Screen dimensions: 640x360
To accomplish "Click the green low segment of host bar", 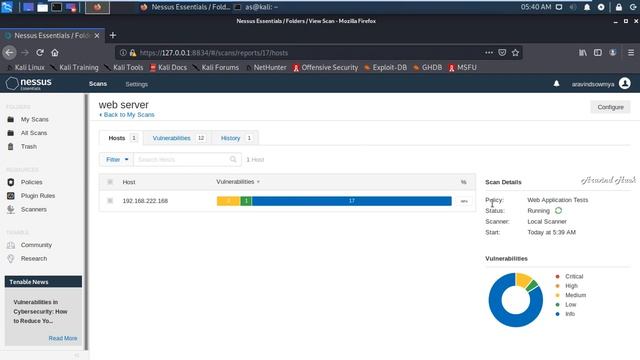I will pyautogui.click(x=246, y=201).
